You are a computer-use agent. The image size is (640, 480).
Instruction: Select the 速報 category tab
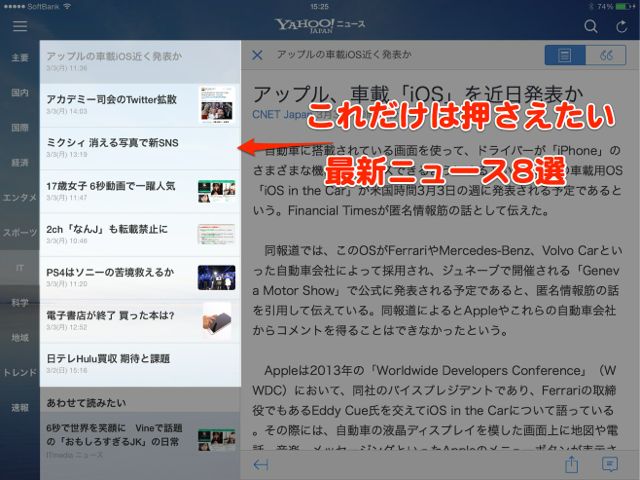click(x=20, y=408)
